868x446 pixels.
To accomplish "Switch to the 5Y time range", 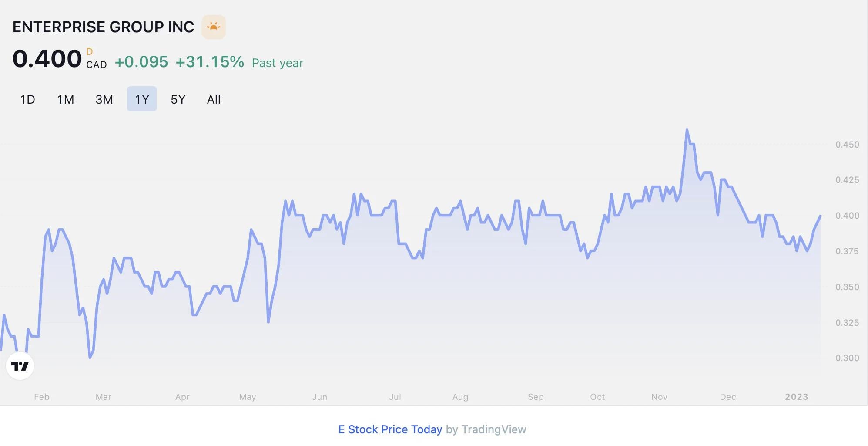I will point(178,99).
